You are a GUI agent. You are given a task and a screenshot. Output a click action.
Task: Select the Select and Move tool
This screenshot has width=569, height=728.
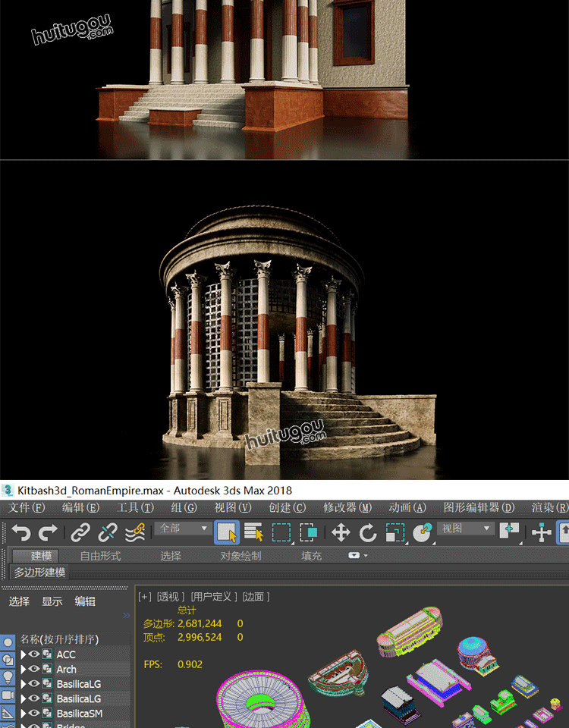341,532
